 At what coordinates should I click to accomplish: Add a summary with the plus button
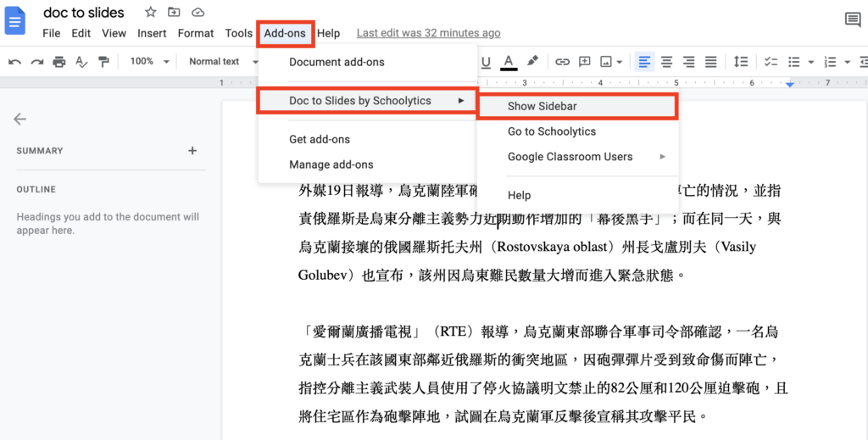tap(192, 151)
